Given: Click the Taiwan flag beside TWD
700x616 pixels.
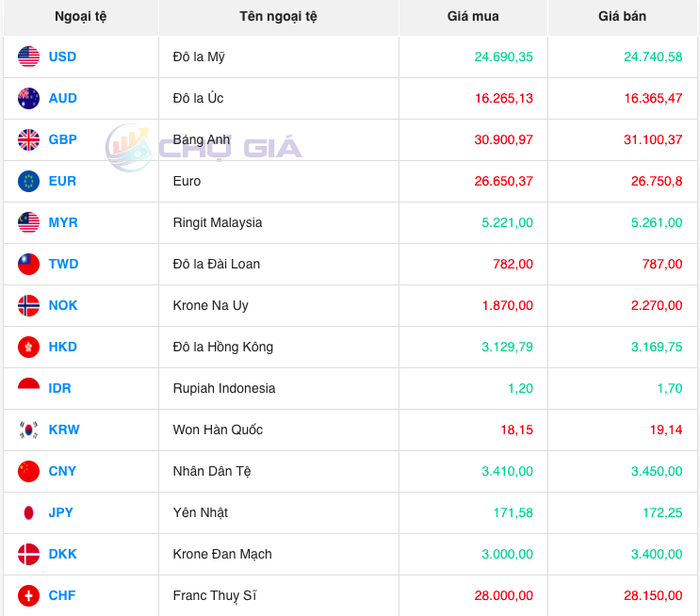Looking at the screenshot, I should click(28, 264).
